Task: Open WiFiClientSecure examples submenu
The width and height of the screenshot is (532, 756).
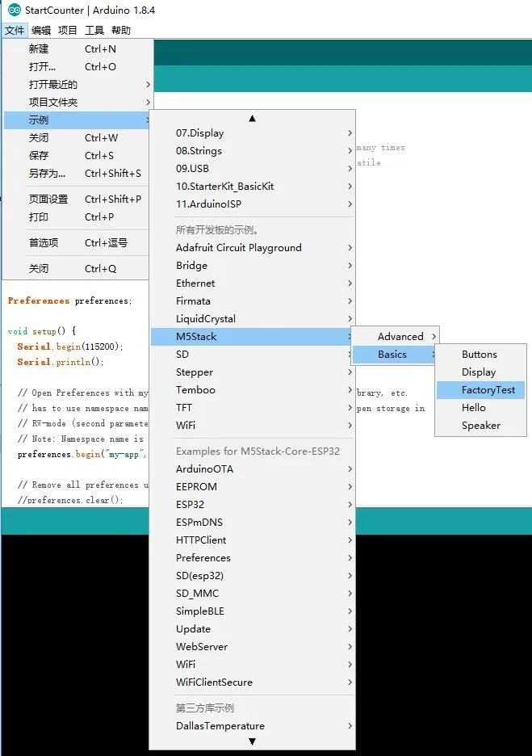Action: [x=252, y=682]
